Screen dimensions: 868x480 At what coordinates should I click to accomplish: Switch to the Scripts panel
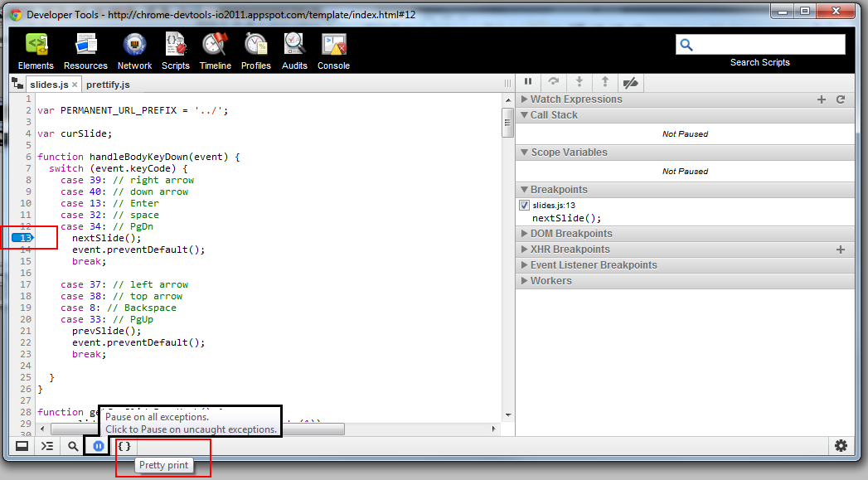[x=176, y=51]
